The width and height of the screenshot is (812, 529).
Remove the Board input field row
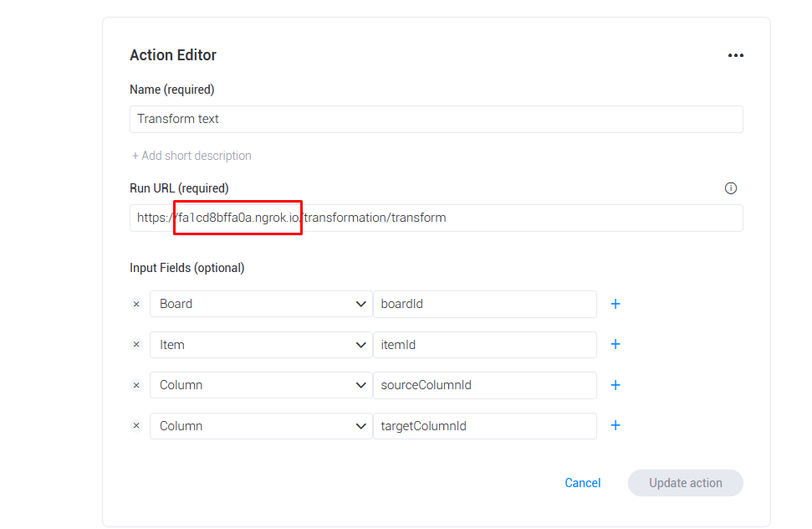click(x=136, y=304)
